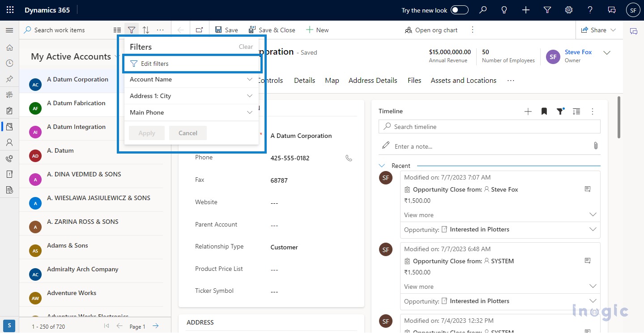
Task: Open more commands ellipsis after org chart
Action: coord(473,30)
